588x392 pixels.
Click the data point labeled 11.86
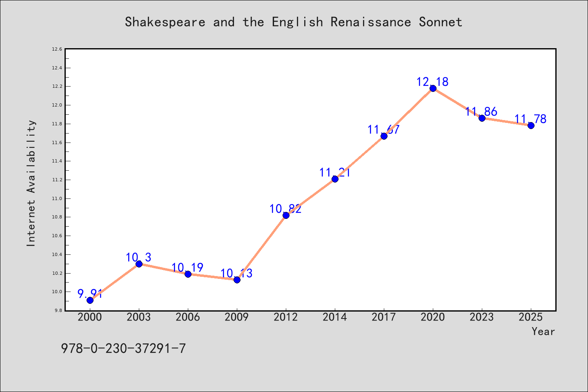tap(482, 118)
